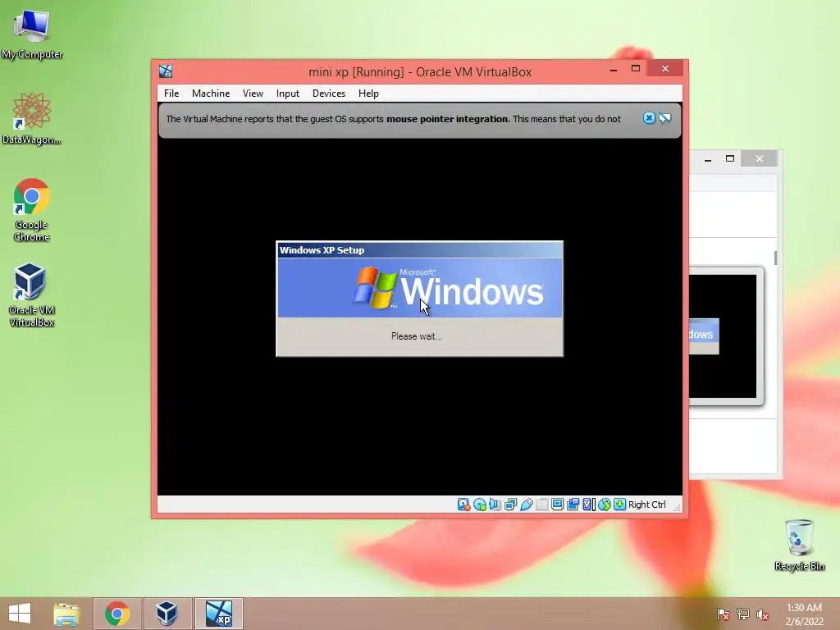
Task: Open the Devices menu
Action: click(328, 94)
